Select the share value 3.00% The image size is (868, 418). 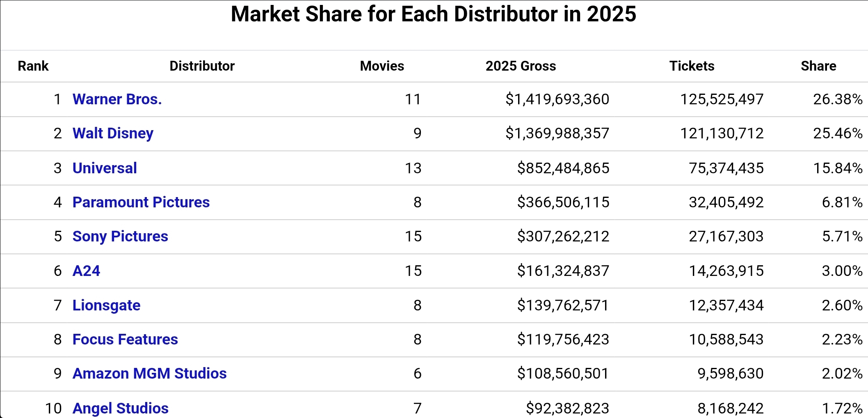point(842,271)
